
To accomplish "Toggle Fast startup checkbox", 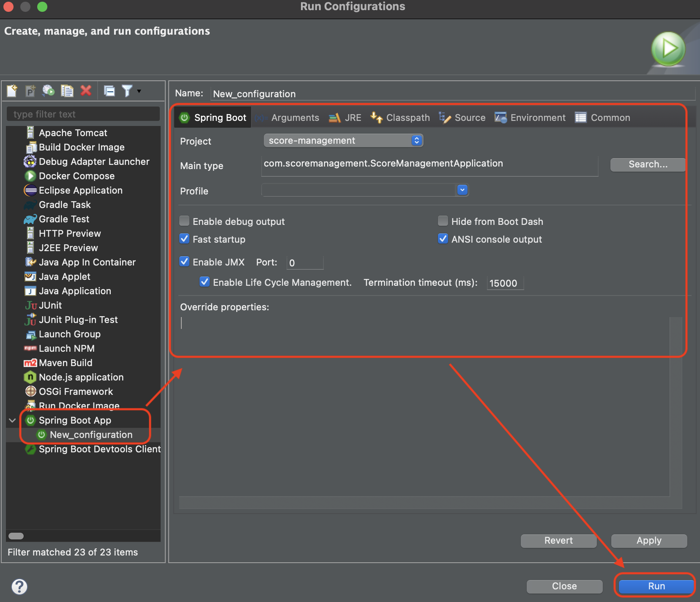I will click(184, 239).
